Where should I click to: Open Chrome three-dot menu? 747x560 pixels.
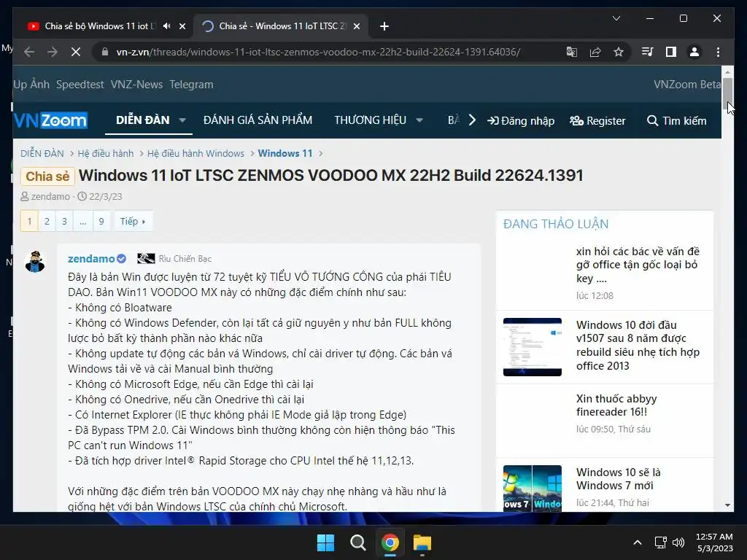[718, 52]
